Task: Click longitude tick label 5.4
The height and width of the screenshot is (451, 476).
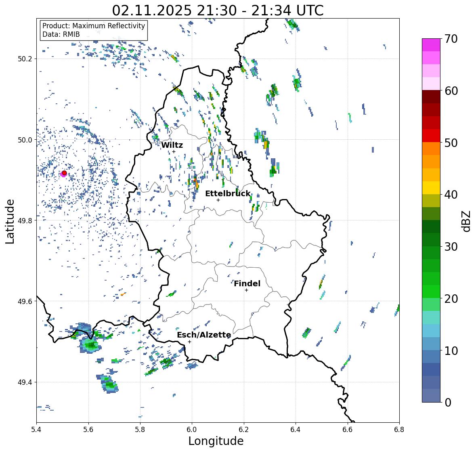Action: coord(36,430)
